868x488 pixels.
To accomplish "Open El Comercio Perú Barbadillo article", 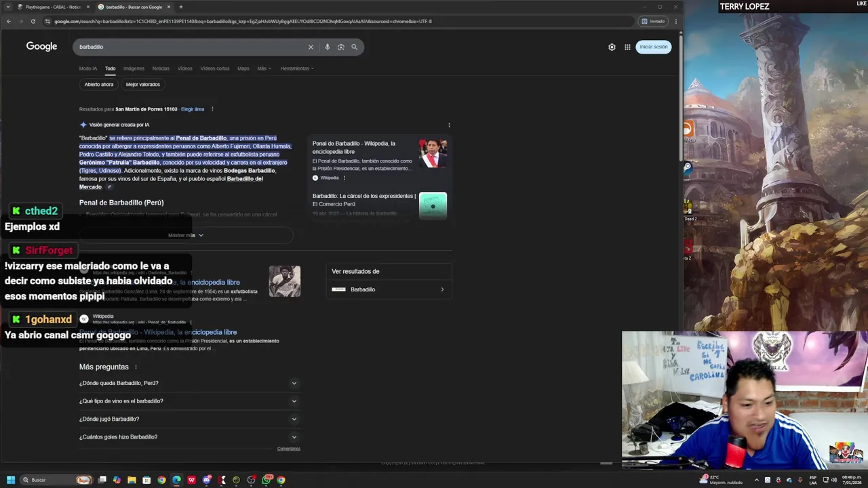I will (x=380, y=205).
